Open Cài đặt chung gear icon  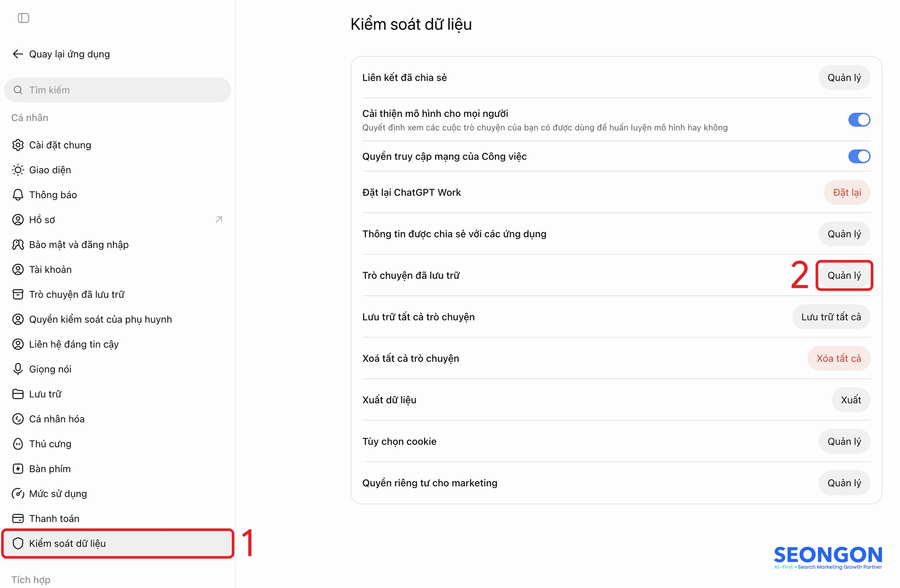pyautogui.click(x=18, y=145)
